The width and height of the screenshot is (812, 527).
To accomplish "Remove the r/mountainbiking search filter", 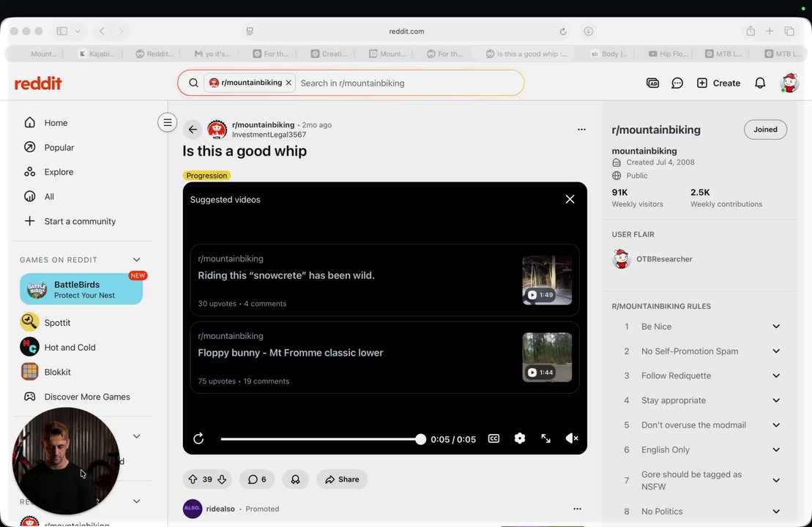I will click(x=288, y=83).
